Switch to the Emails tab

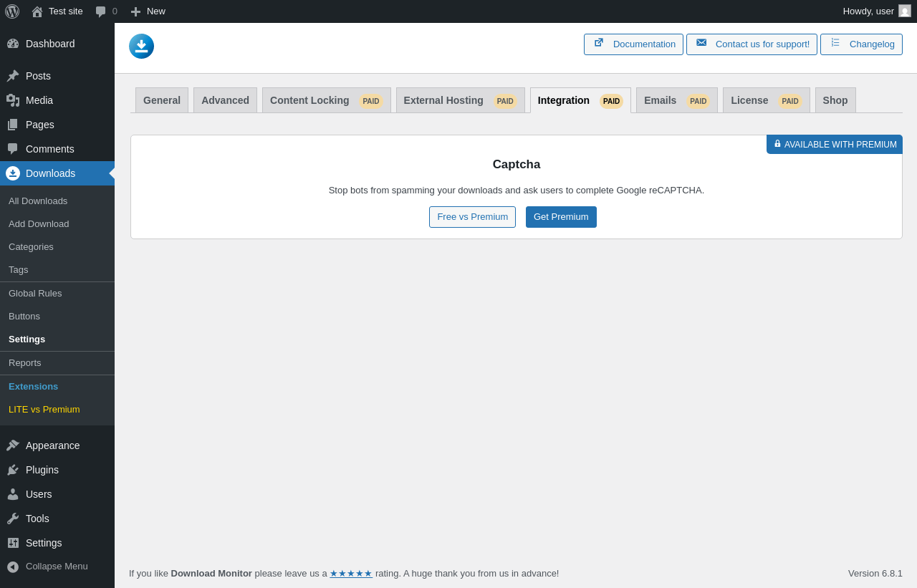tap(677, 100)
